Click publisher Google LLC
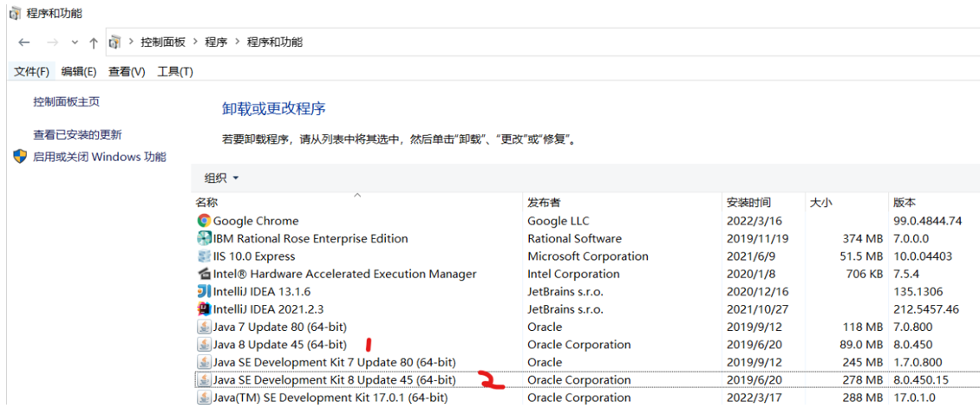Viewport: 980px width, 408px height. (x=559, y=221)
